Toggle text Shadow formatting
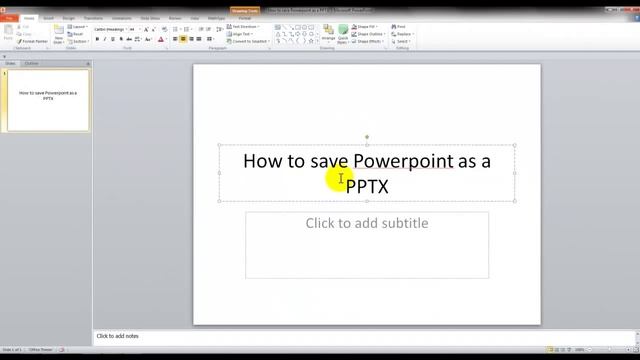640x360 pixels. click(121, 39)
